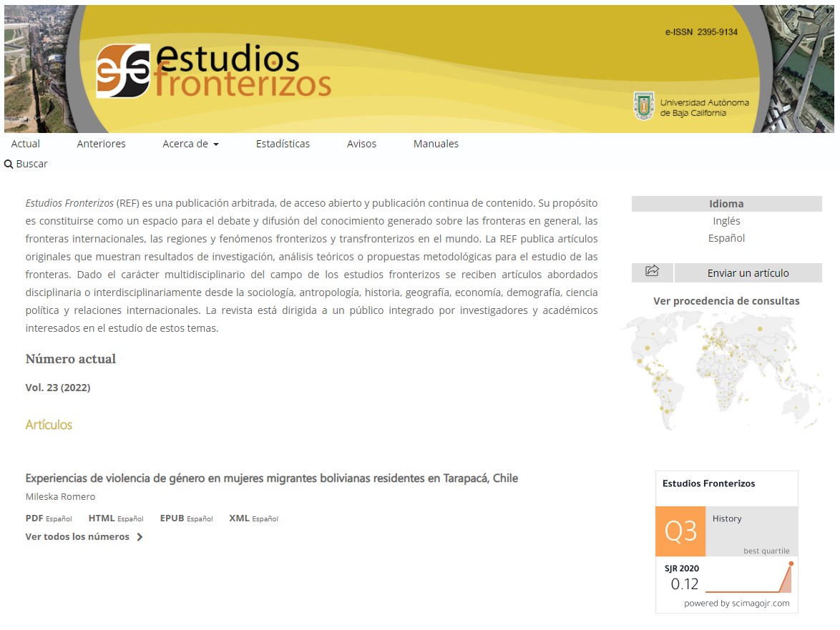Open the Manuales menu link

tap(436, 144)
